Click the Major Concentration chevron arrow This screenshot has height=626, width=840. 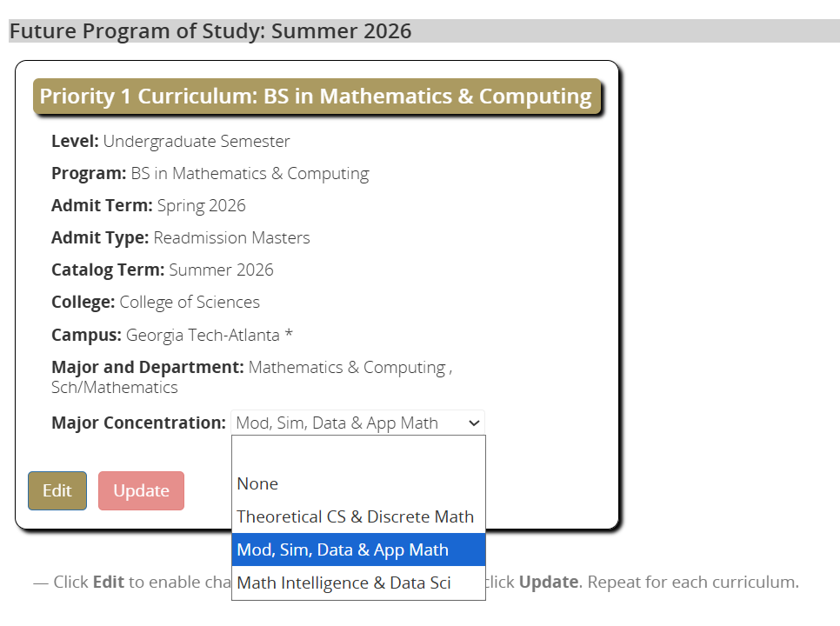[474, 423]
